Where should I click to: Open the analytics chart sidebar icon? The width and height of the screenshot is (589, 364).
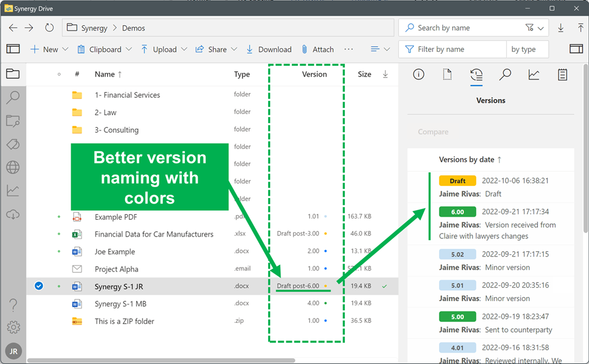13,191
